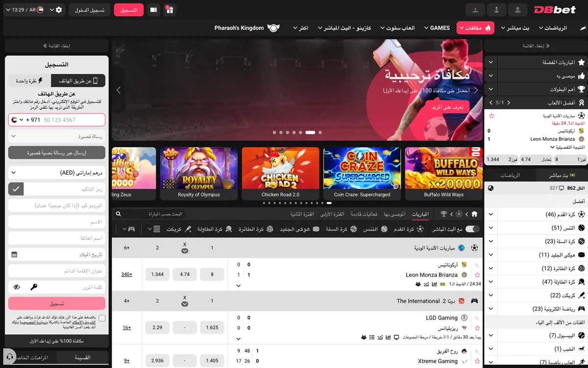Open the country code flag dropdown +971
Image resolution: width=588 pixels, height=368 pixels.
click(17, 120)
